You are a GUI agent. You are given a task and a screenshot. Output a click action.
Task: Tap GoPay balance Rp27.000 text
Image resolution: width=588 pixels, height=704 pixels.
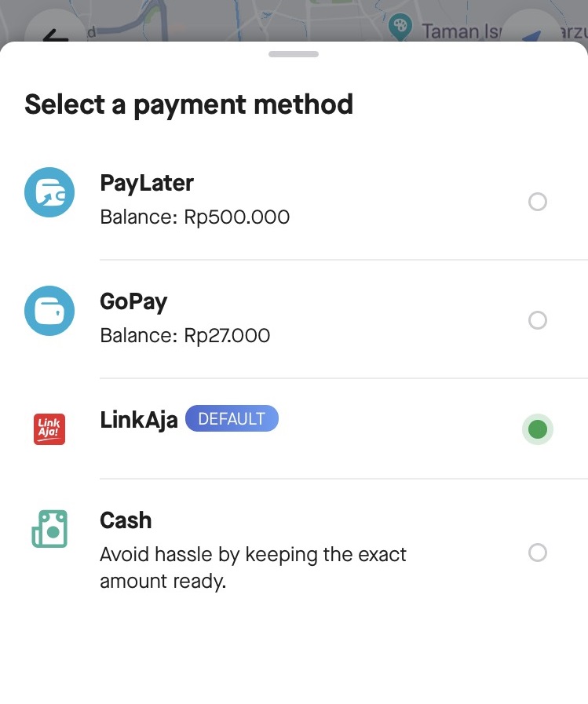coord(185,335)
